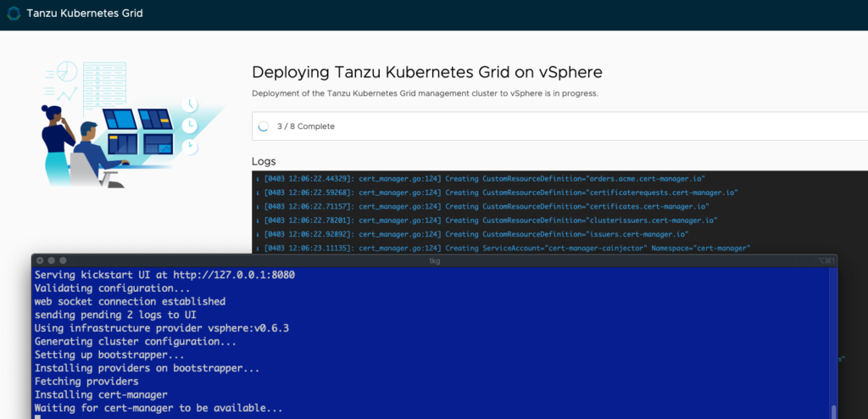The height and width of the screenshot is (419, 868).
Task: Click the info icon beside certificaterequests log entry
Action: point(257,193)
